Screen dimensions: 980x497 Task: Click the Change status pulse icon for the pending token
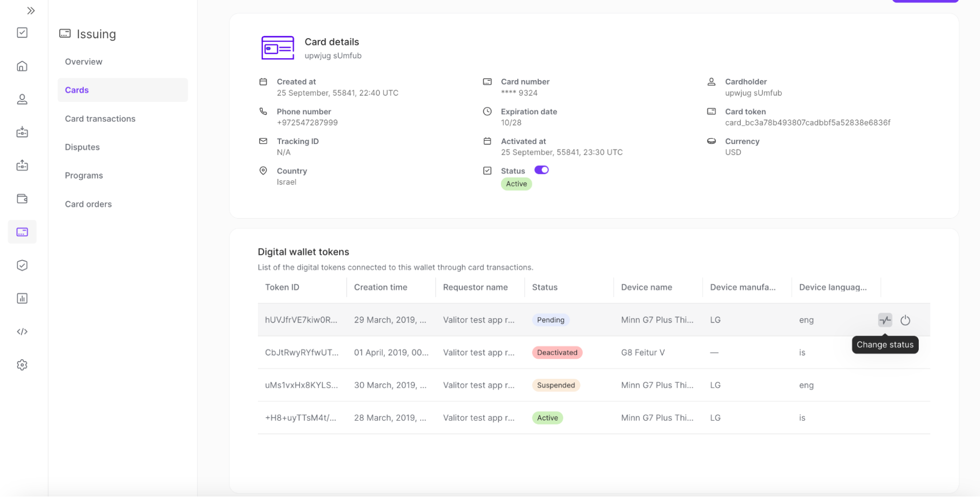tap(885, 320)
